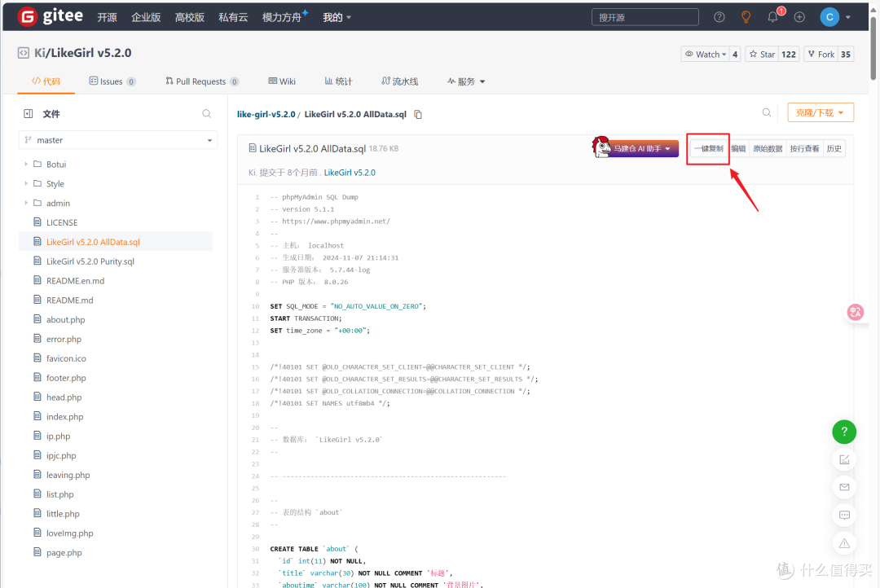Click 模力方舟 in top navigation

click(x=282, y=17)
